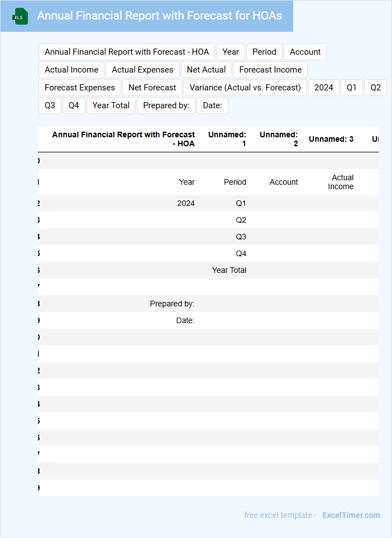Click the 'Q3' table cell
The width and height of the screenshot is (392, 538).
(241, 237)
